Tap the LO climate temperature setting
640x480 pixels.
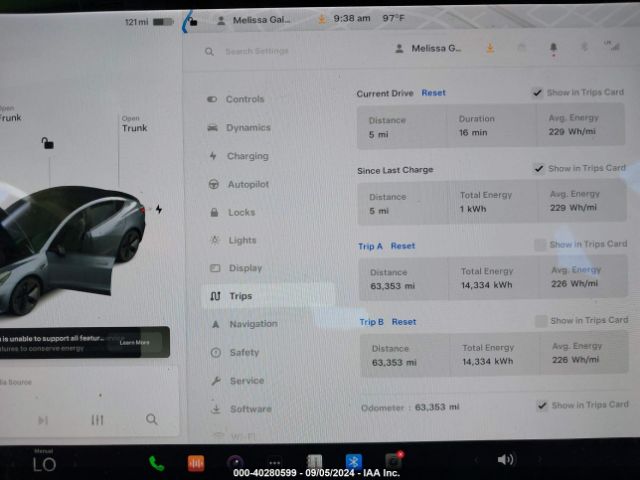point(44,464)
